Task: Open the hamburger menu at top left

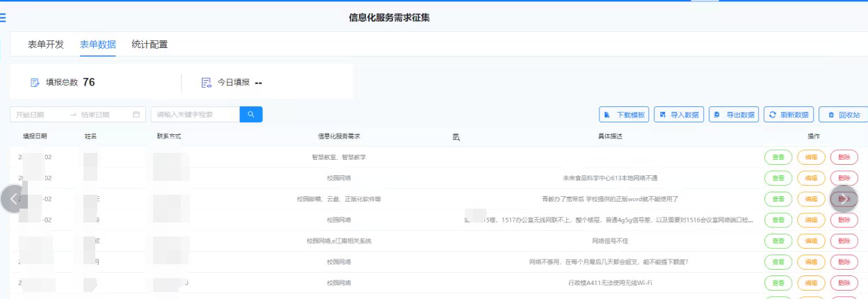Action: (3, 18)
